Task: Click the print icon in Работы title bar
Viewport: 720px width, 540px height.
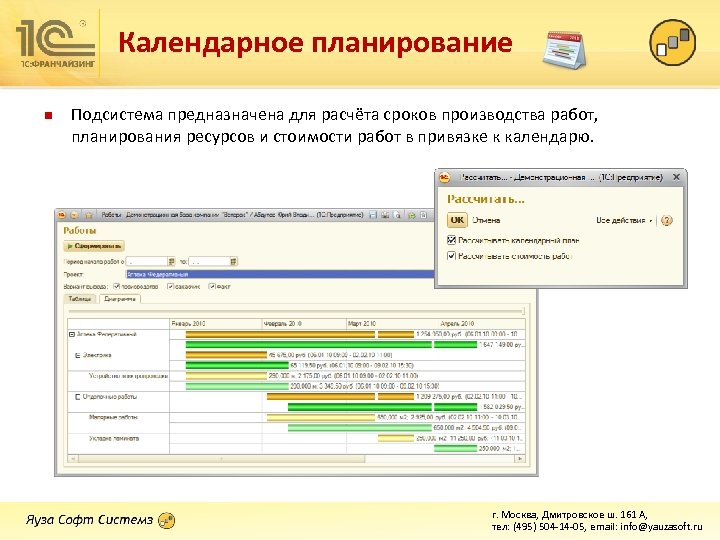Action: point(385,214)
